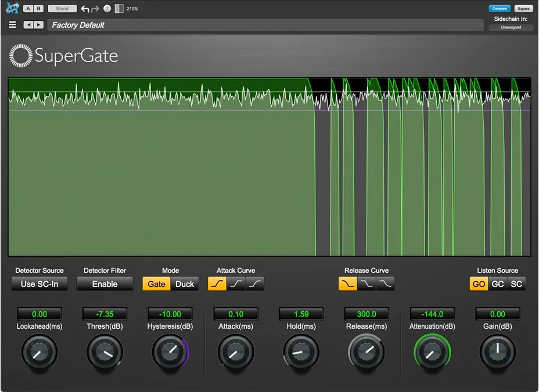Click the Attenuation knob
The height and width of the screenshot is (392, 539).
tap(432, 352)
